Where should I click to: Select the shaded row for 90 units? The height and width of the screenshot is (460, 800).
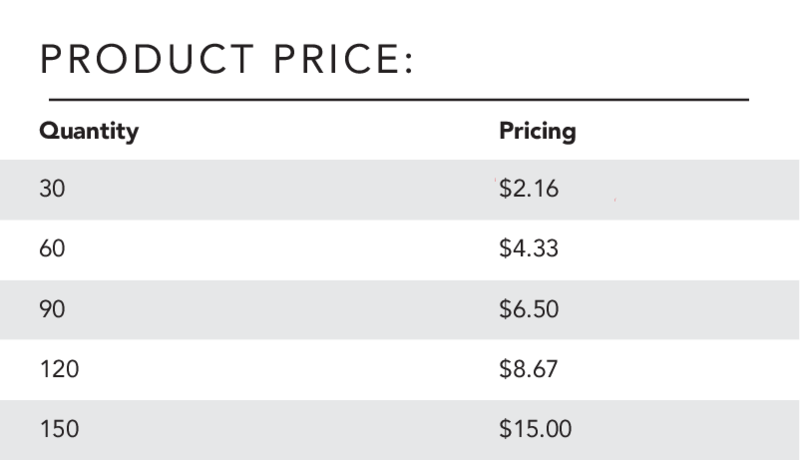click(399, 310)
